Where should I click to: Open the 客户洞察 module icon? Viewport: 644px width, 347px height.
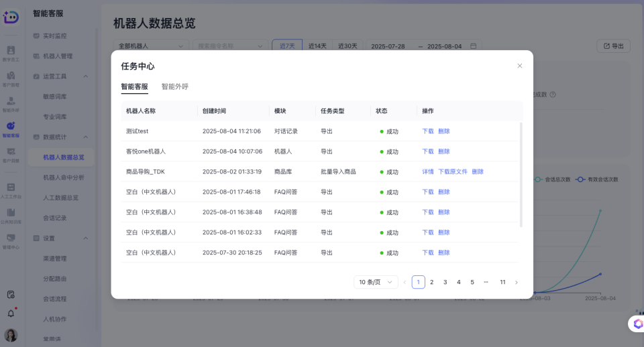11,155
